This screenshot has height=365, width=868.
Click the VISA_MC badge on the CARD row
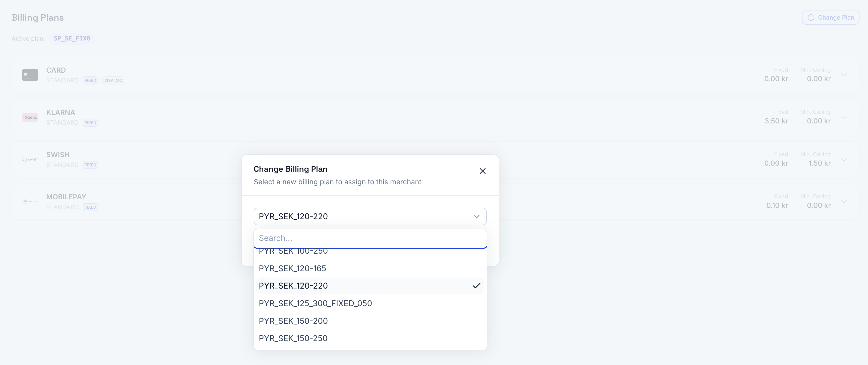pyautogui.click(x=113, y=80)
